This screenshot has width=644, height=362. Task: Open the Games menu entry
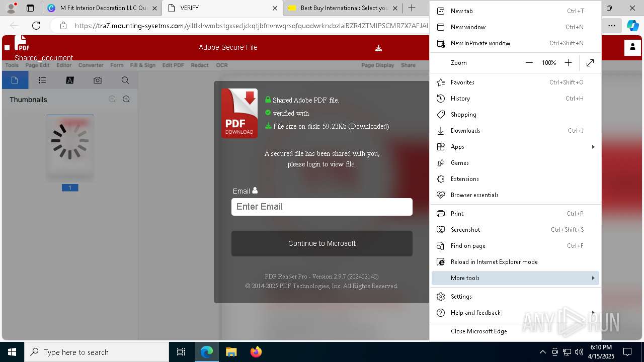515,163
